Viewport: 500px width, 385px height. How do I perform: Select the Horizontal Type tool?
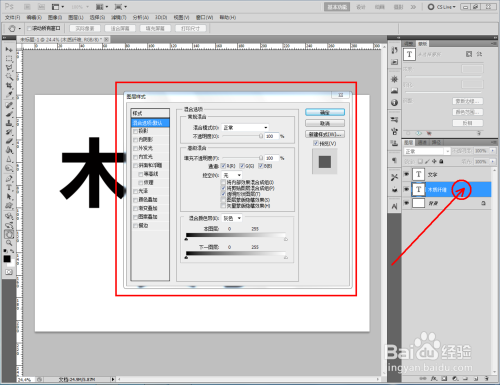click(x=9, y=188)
